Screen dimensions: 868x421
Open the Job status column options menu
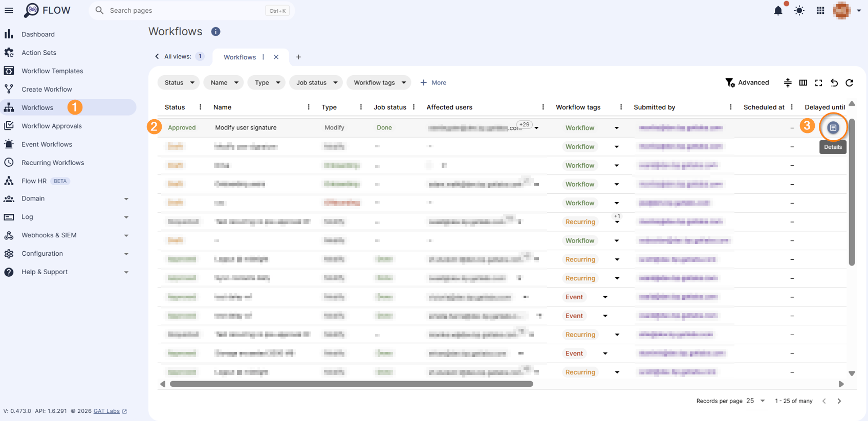pos(414,107)
